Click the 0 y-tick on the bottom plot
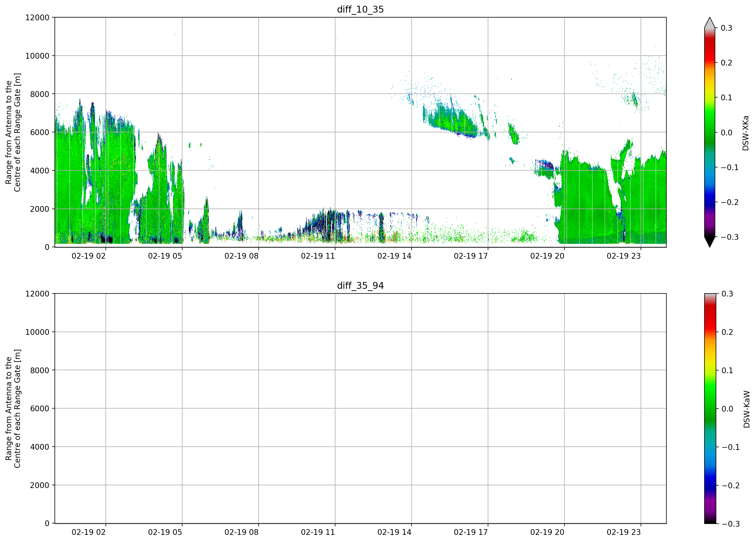 coord(47,524)
